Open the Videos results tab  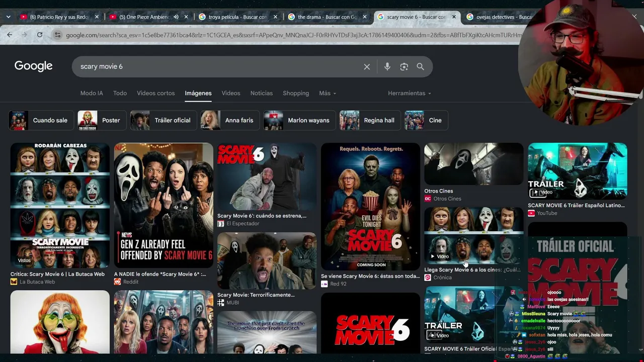[231, 93]
